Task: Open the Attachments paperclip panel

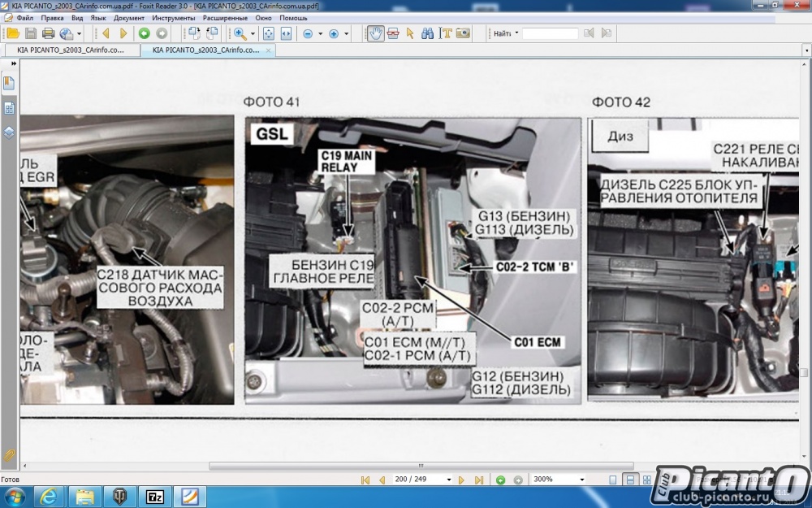Action: [9, 455]
